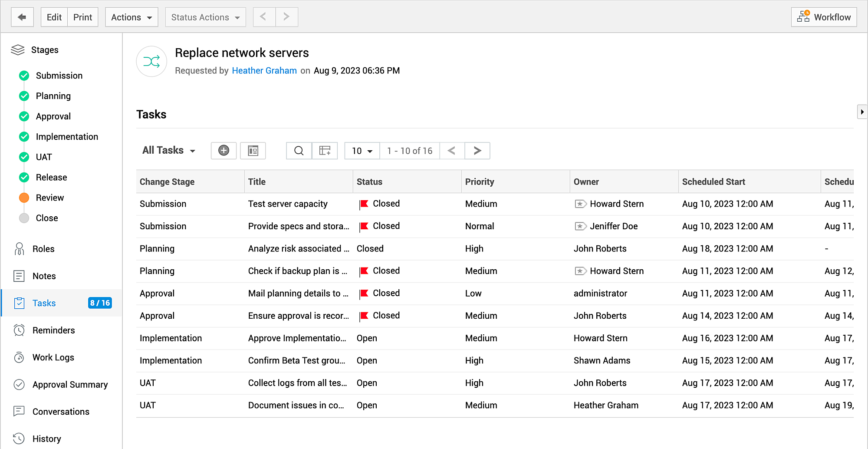
Task: Open Work Logs from sidebar
Action: [x=53, y=357]
